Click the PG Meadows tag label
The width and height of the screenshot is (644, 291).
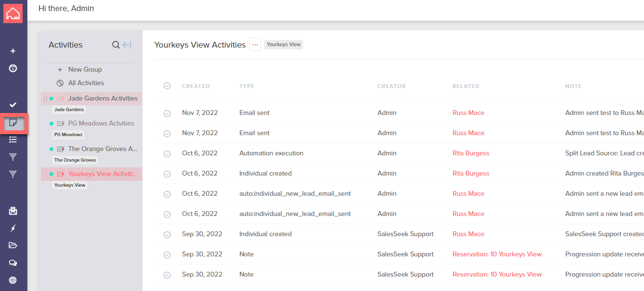(68, 135)
